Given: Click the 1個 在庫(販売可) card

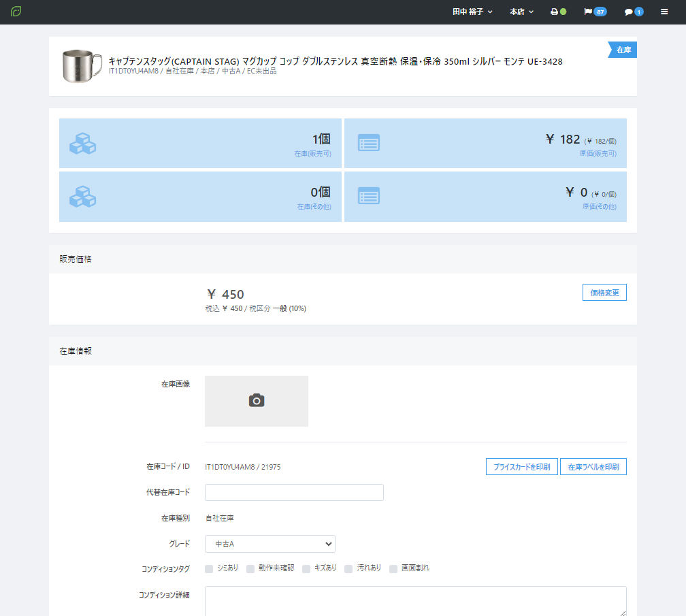Looking at the screenshot, I should [200, 144].
